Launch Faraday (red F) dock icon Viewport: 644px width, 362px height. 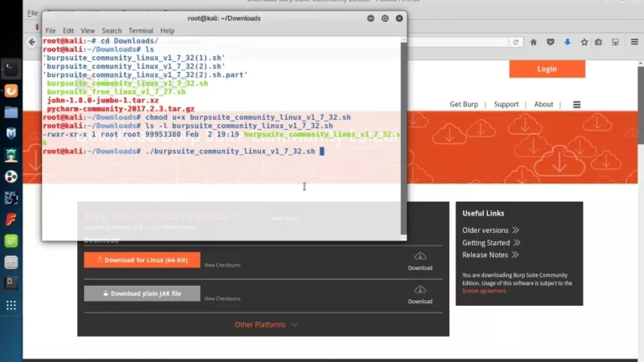tap(11, 220)
